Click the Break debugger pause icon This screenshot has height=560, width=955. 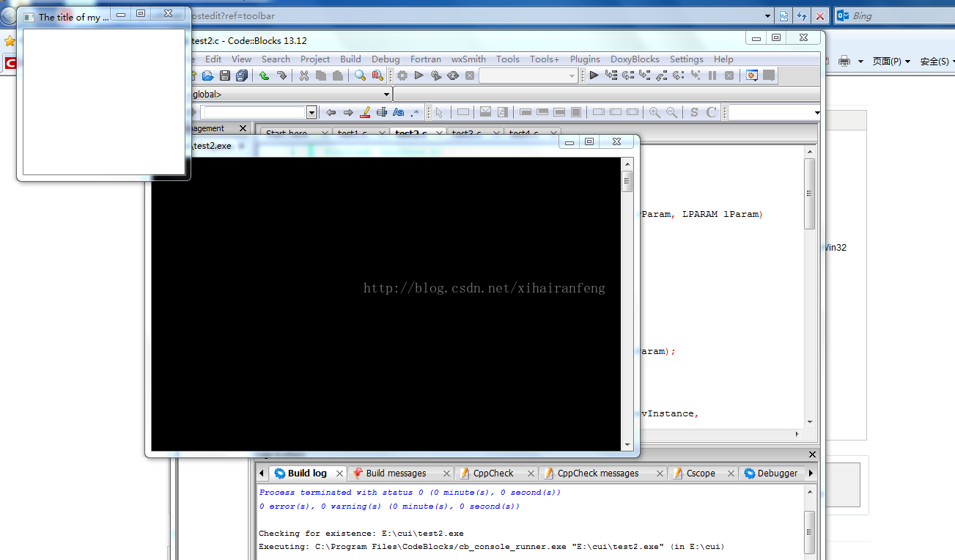point(712,75)
